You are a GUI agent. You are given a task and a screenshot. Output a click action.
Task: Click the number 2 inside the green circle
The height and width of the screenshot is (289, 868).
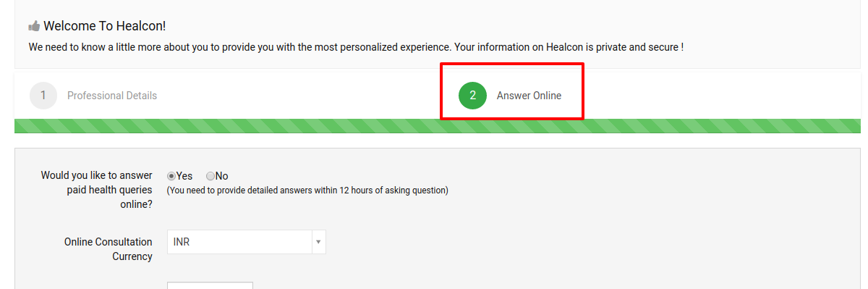[472, 96]
